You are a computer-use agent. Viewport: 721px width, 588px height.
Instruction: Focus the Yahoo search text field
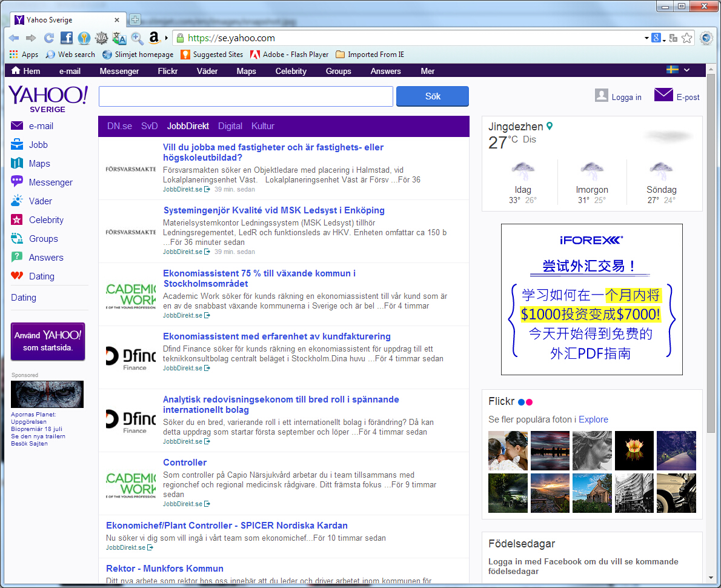[246, 96]
